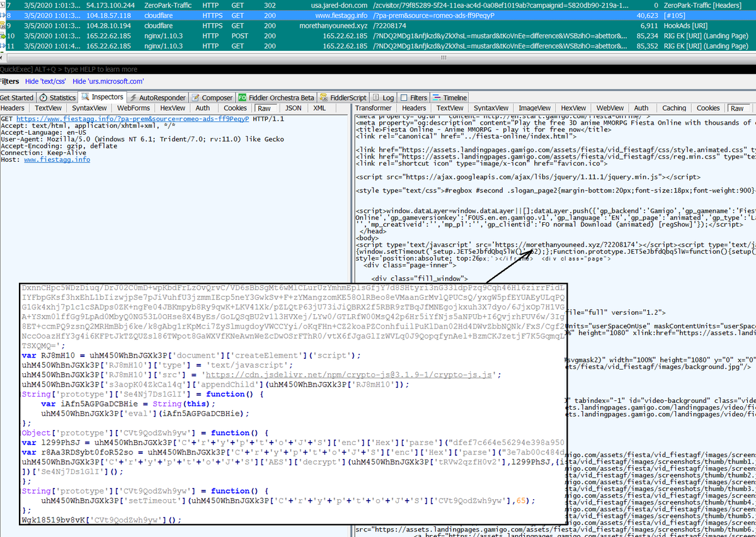Open the FiddlerScript tab icon
The height and width of the screenshot is (537, 756).
[323, 98]
